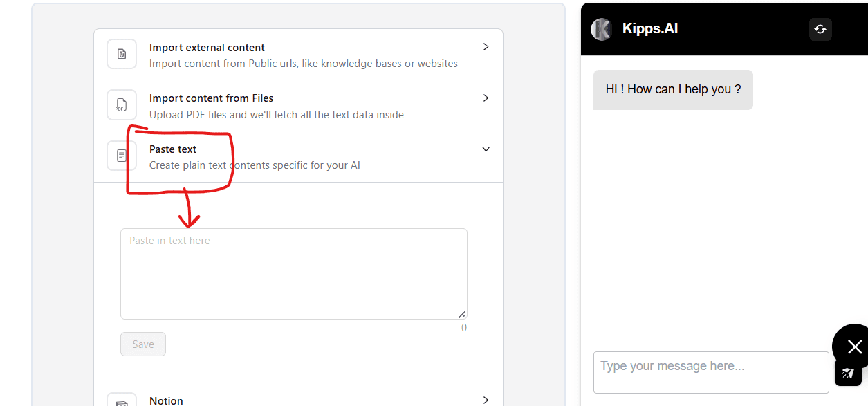Screen dimensions: 868x406
Task: Click the Kipps.AI logo avatar
Action: click(601, 29)
